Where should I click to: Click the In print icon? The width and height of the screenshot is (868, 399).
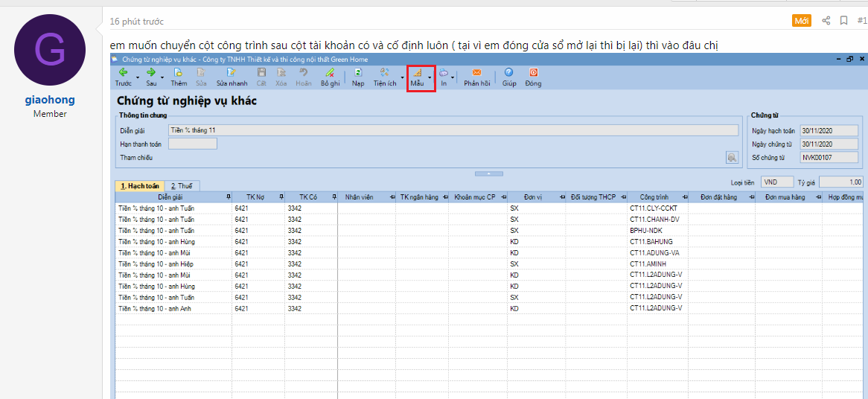444,72
